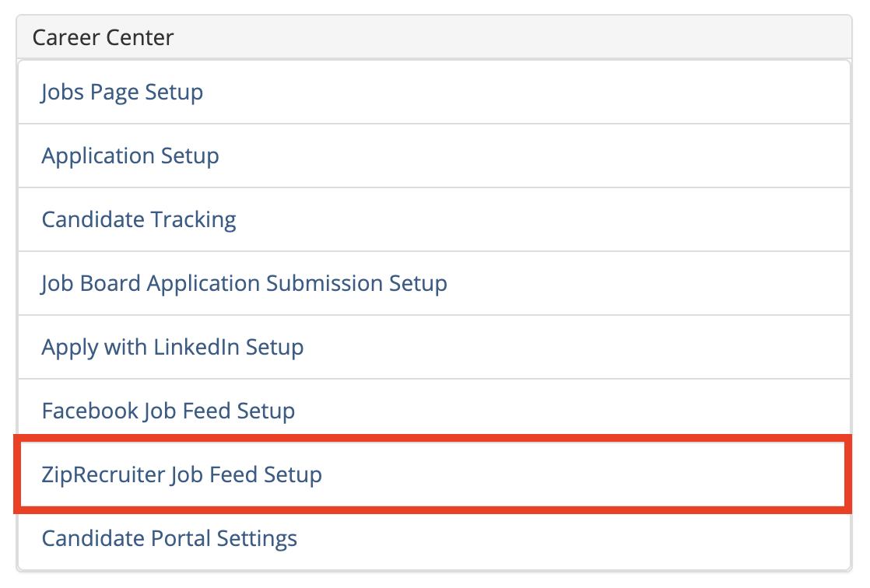Click the highlighted ZipRecruiter Job Feed Setup option
Viewport: 870px width, 588px height.
[x=181, y=474]
